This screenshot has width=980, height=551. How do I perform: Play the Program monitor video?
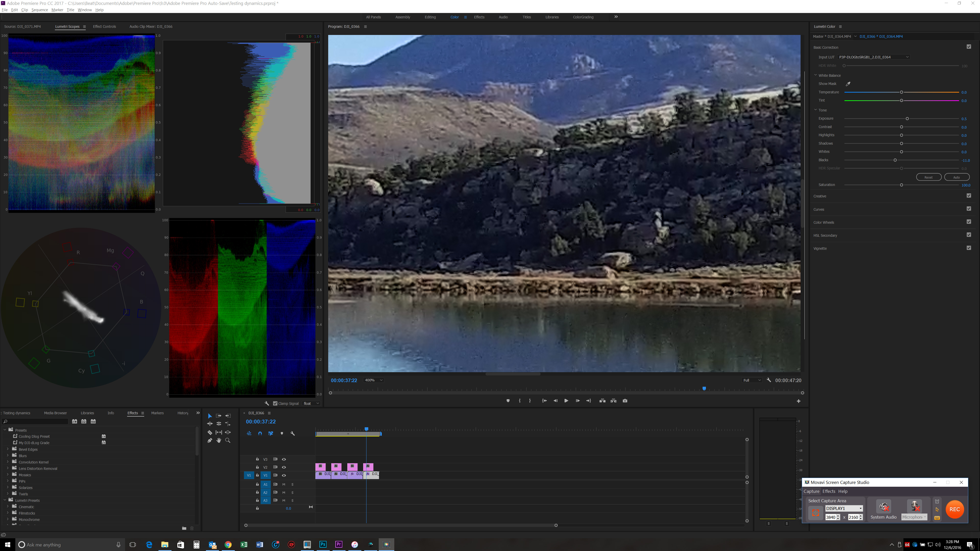(566, 401)
